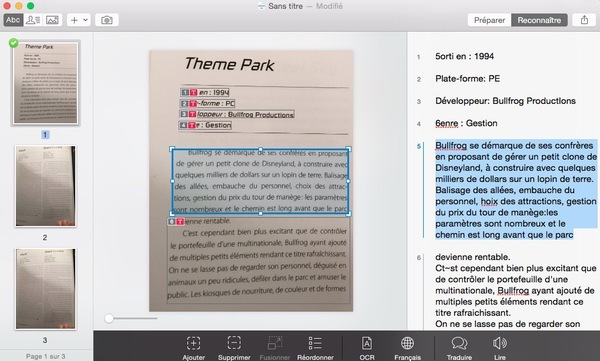Click the camera capture button

click(x=107, y=20)
